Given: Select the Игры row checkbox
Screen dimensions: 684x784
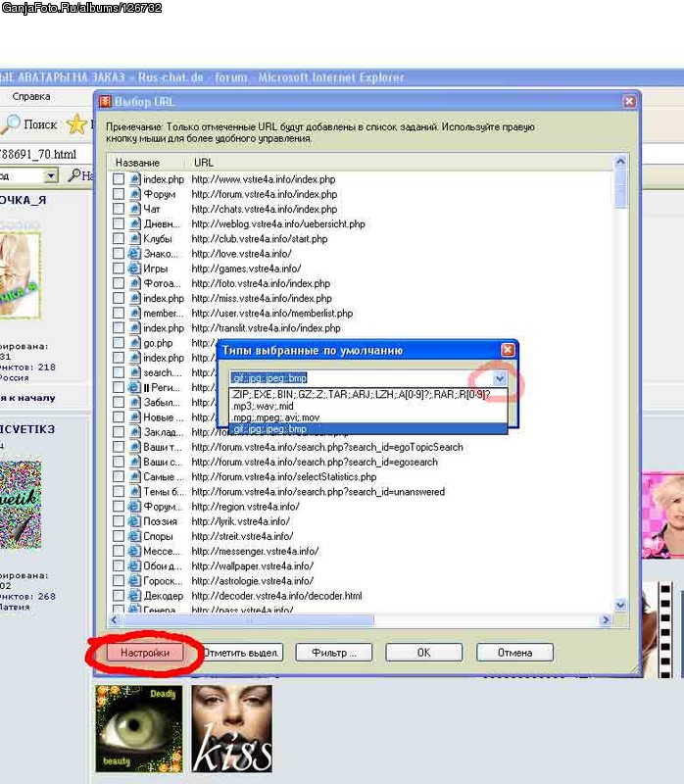Looking at the screenshot, I should (x=119, y=268).
